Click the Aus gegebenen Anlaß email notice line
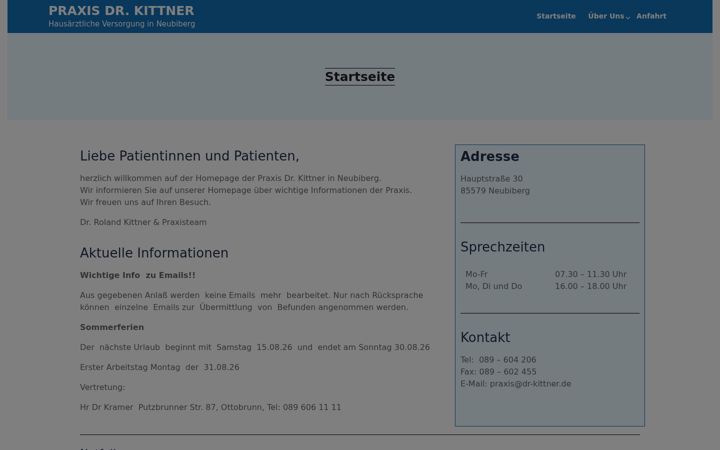Viewport: 720px width, 450px height. (251, 301)
